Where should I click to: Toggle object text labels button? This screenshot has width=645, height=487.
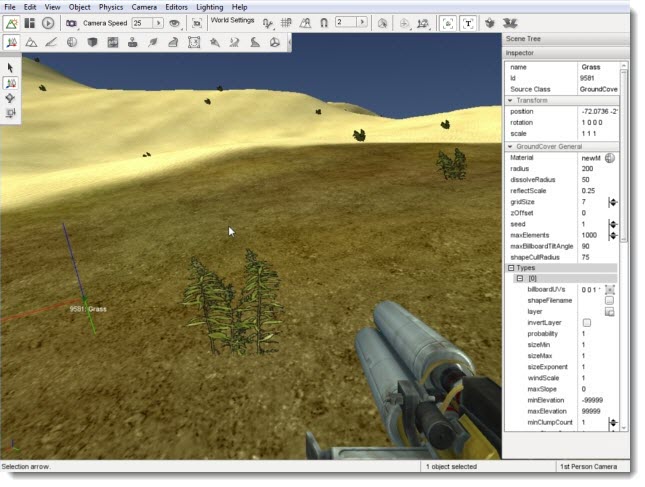click(x=468, y=23)
